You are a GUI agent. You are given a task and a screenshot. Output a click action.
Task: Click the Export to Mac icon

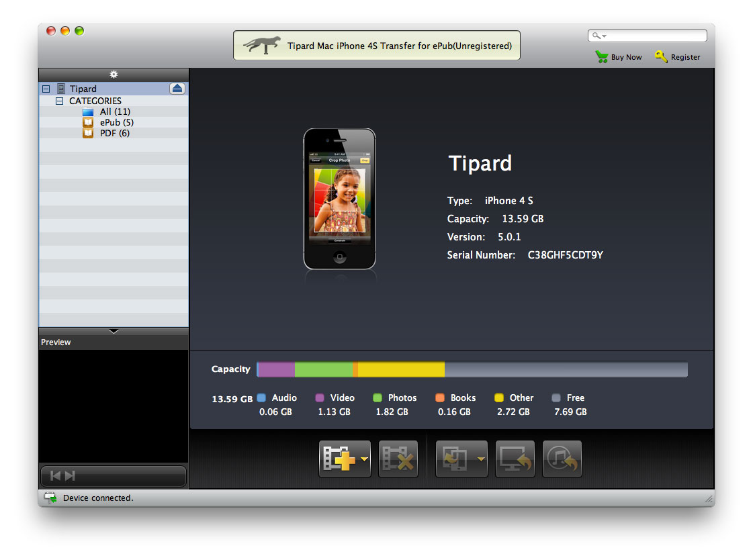click(x=515, y=459)
